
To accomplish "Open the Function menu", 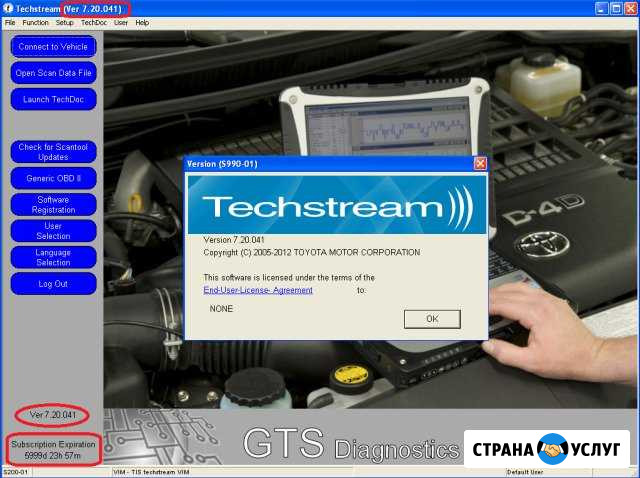I will click(x=35, y=22).
